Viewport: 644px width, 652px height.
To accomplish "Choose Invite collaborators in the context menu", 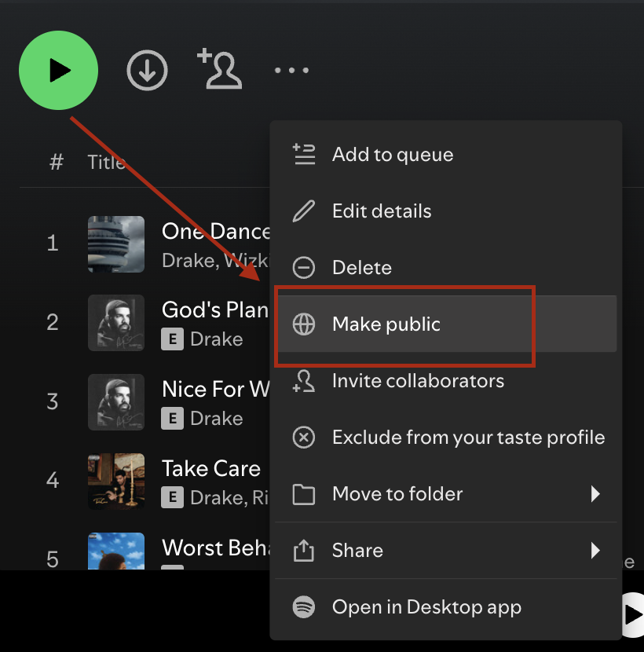I will coord(445,380).
